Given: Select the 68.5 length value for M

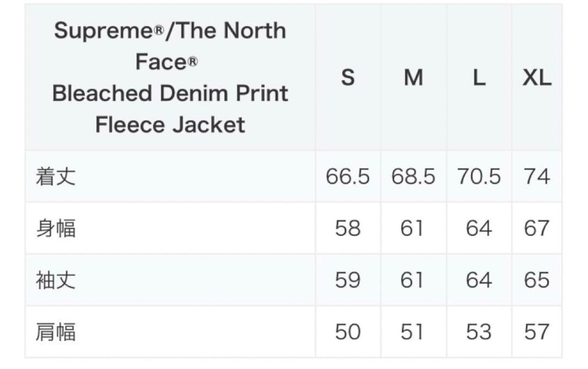Looking at the screenshot, I should coord(413,177).
